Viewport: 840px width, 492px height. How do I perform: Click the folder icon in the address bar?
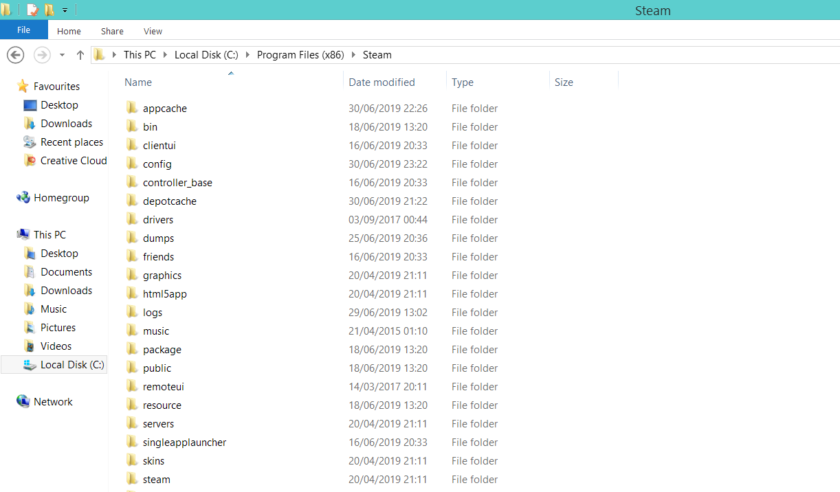pyautogui.click(x=100, y=55)
